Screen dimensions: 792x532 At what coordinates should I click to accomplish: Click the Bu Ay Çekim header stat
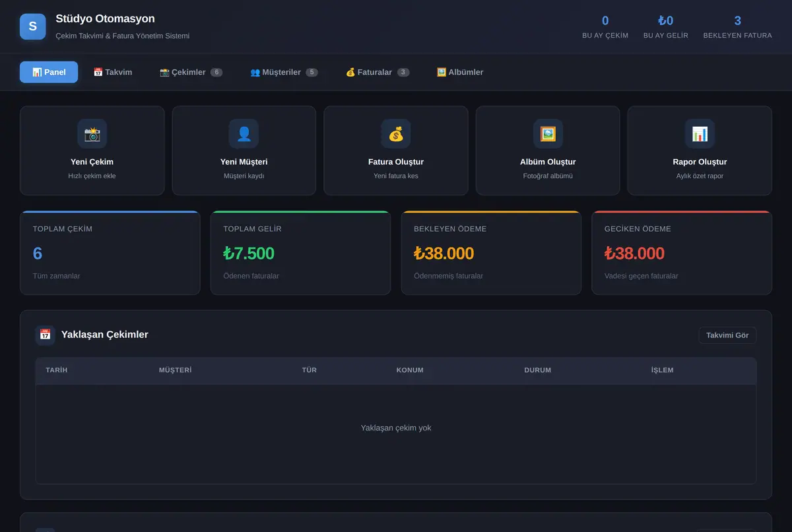(x=605, y=27)
